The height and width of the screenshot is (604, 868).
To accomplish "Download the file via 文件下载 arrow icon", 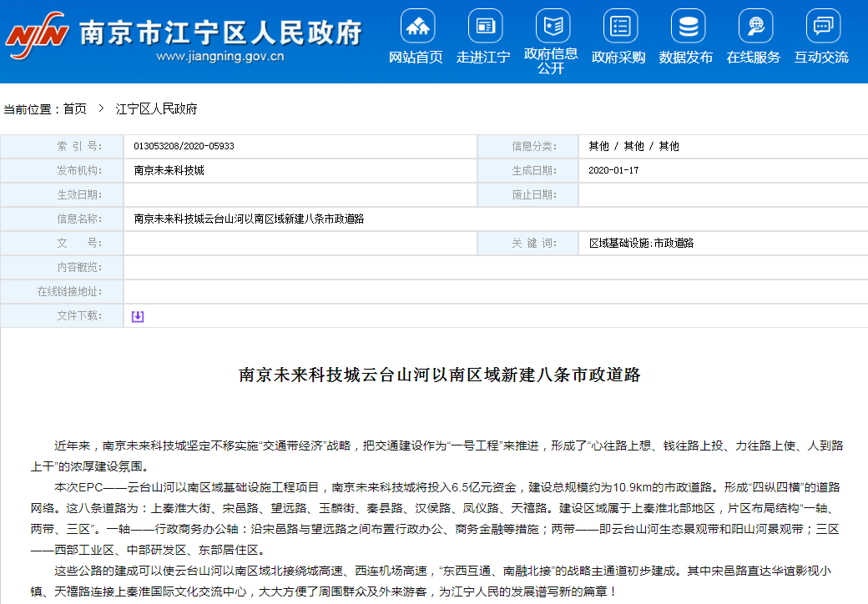I will pos(138,316).
